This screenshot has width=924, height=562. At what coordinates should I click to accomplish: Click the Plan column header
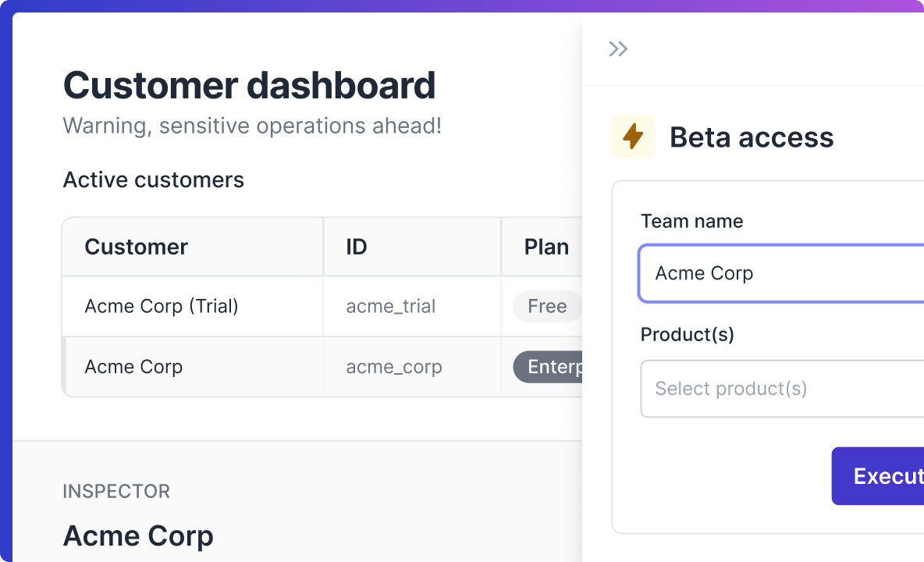pyautogui.click(x=546, y=247)
